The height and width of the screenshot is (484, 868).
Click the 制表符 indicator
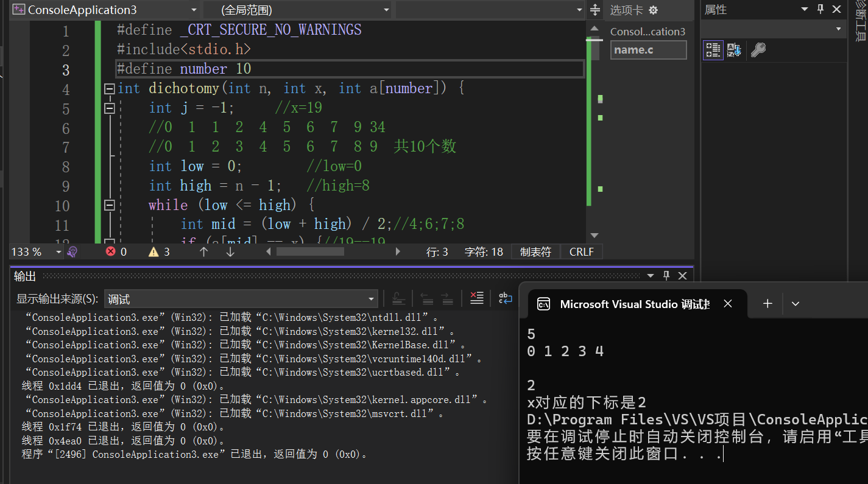tap(535, 251)
